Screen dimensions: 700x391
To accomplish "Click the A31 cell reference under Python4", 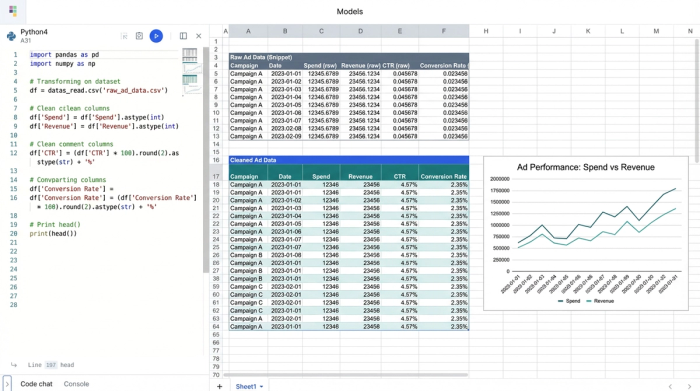I will pos(25,41).
